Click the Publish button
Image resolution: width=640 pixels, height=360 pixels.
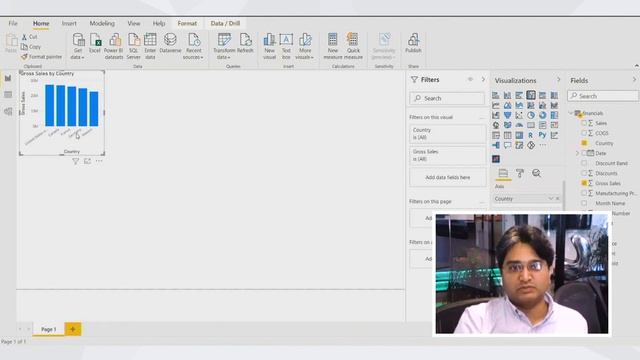(413, 43)
